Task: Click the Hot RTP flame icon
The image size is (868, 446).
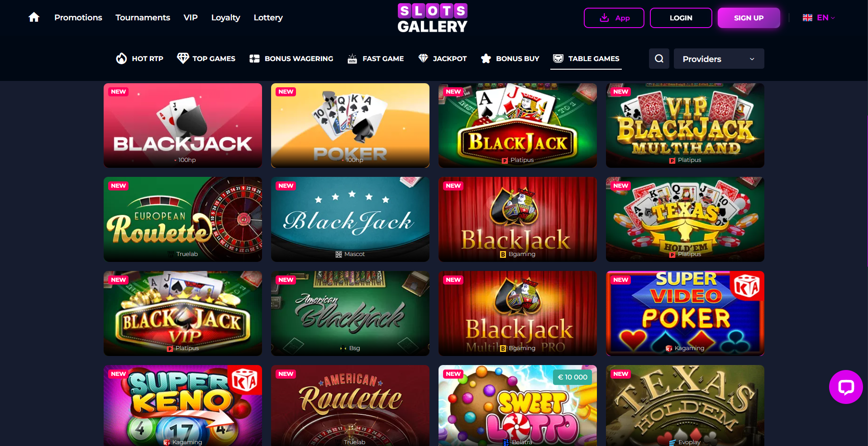Action: [x=121, y=58]
